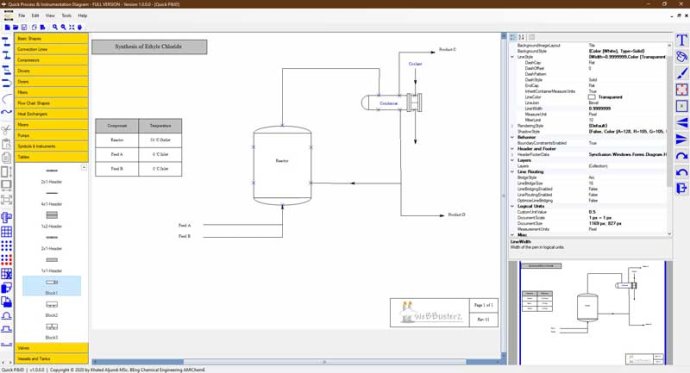Select the Text tool in right toolbar
Viewport: 690px width, 373px height.
(x=681, y=40)
